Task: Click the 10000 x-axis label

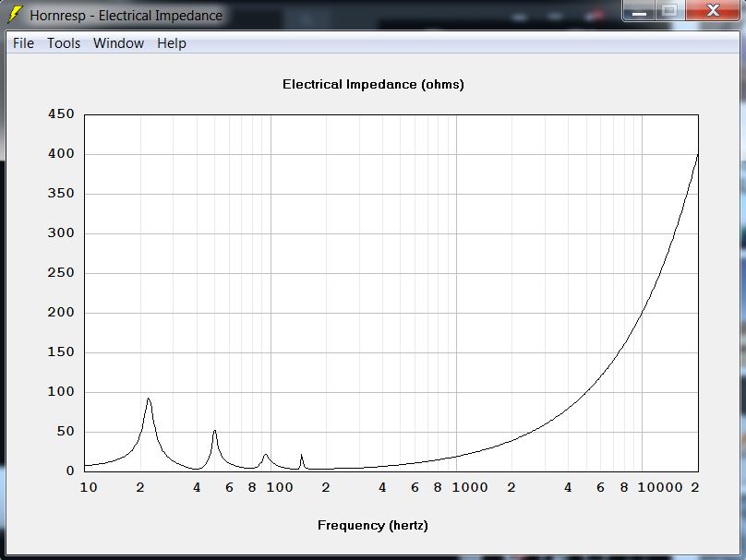Action: [660, 487]
